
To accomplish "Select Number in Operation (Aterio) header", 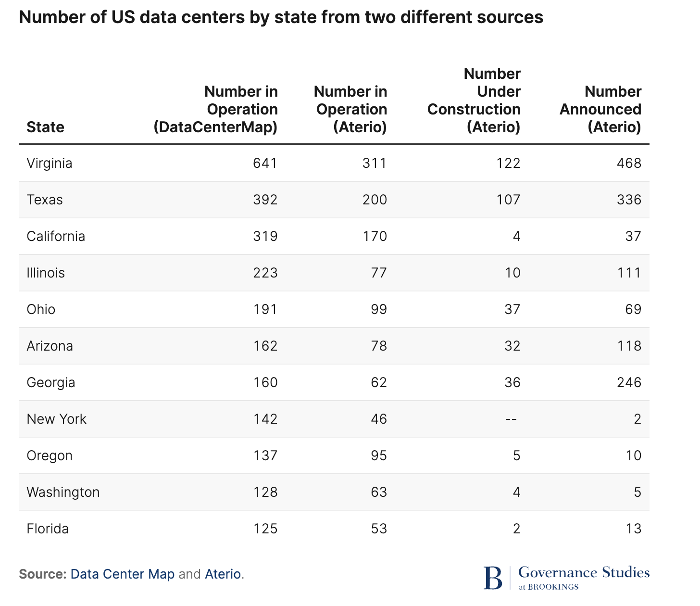I will click(350, 110).
